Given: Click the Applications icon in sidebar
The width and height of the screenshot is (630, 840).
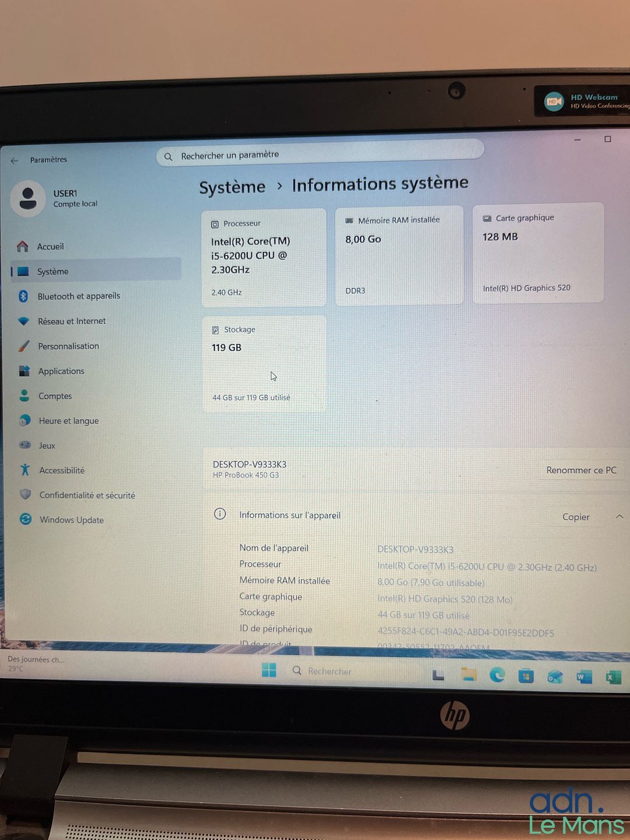Looking at the screenshot, I should click(x=24, y=371).
